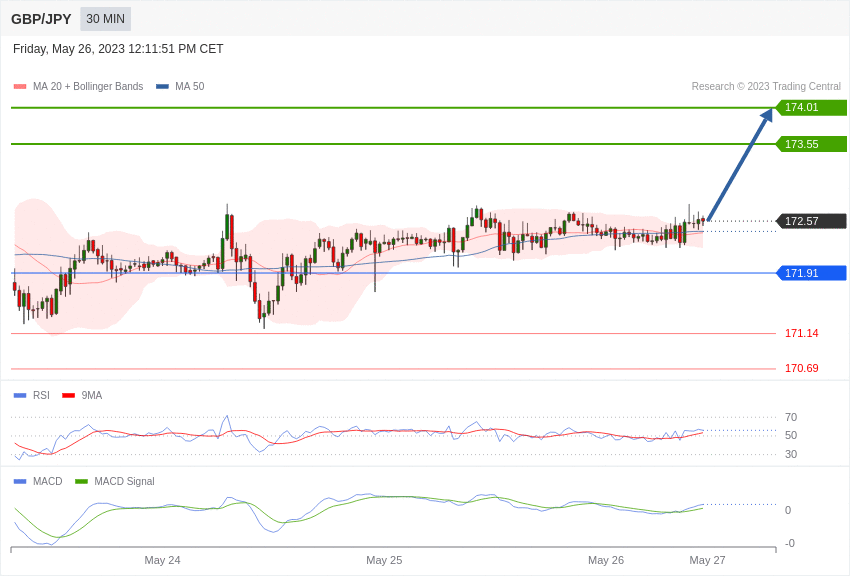
Task: Click the RSI legend blue swatch
Action: click(20, 396)
